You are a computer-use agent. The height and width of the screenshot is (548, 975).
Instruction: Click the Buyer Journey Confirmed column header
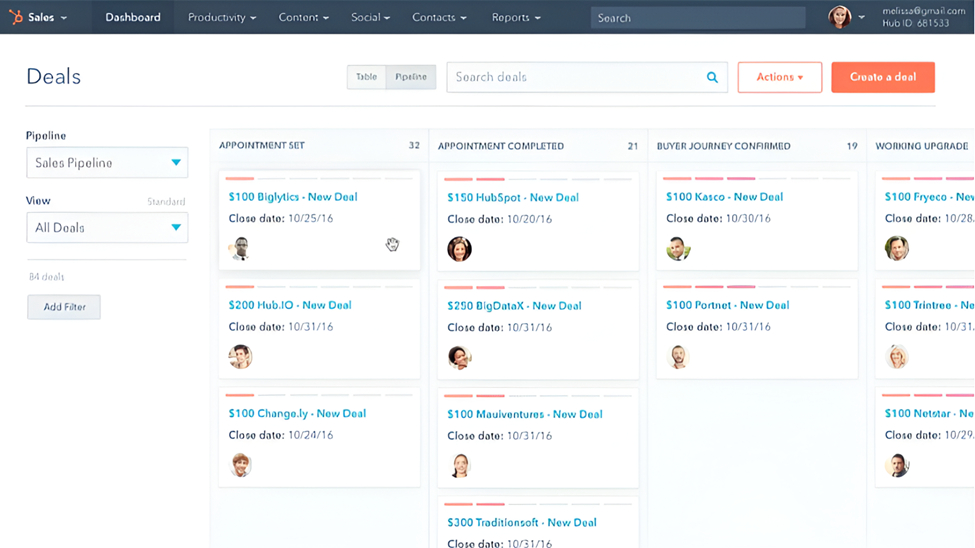pos(724,146)
